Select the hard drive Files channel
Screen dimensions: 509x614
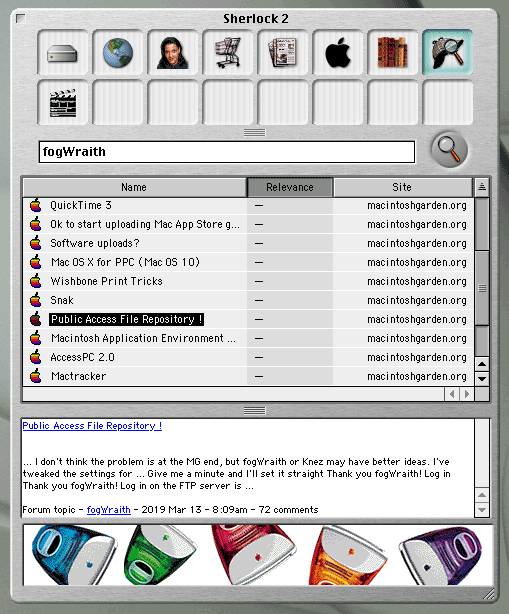pyautogui.click(x=62, y=52)
